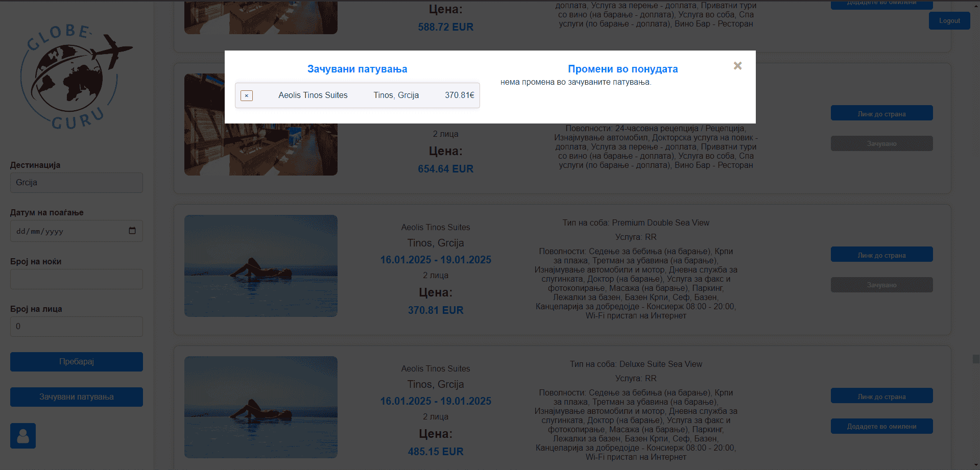Open the user profile icon
The width and height of the screenshot is (980, 470).
[23, 435]
